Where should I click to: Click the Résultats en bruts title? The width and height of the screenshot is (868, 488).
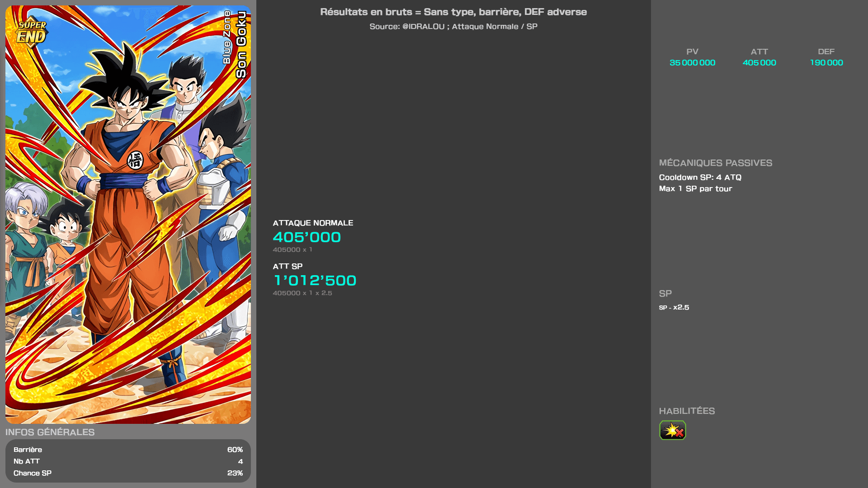453,12
